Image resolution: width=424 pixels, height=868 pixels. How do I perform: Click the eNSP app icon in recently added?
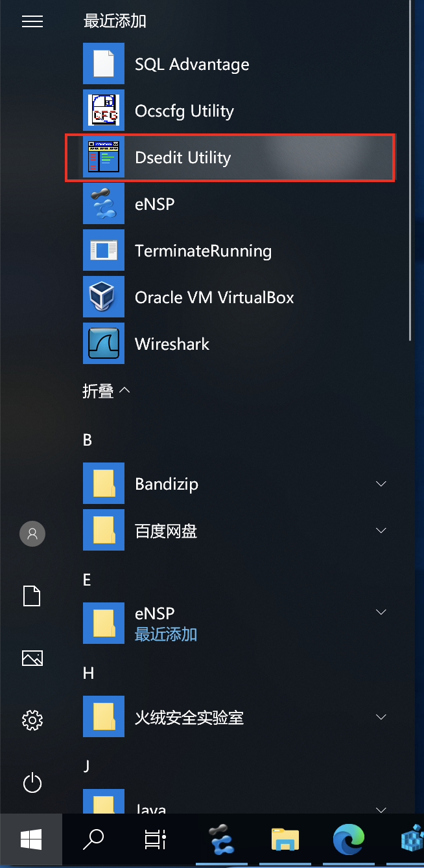(x=104, y=203)
